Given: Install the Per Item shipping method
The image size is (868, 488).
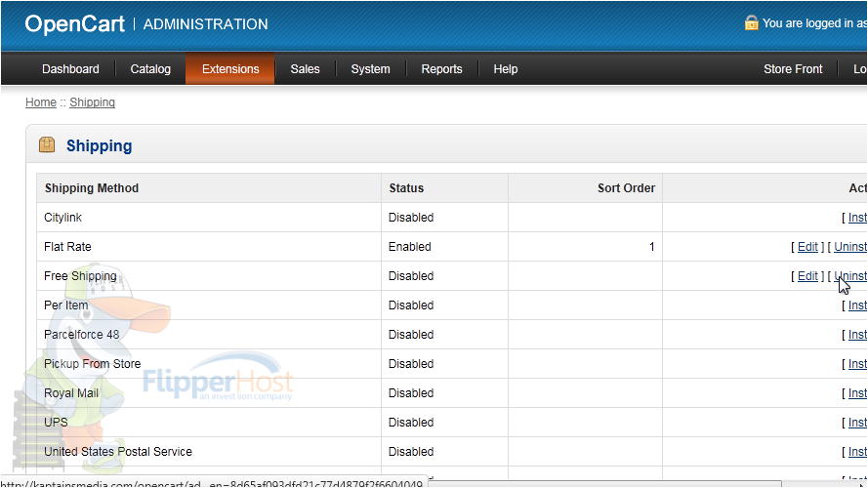Looking at the screenshot, I should [857, 305].
